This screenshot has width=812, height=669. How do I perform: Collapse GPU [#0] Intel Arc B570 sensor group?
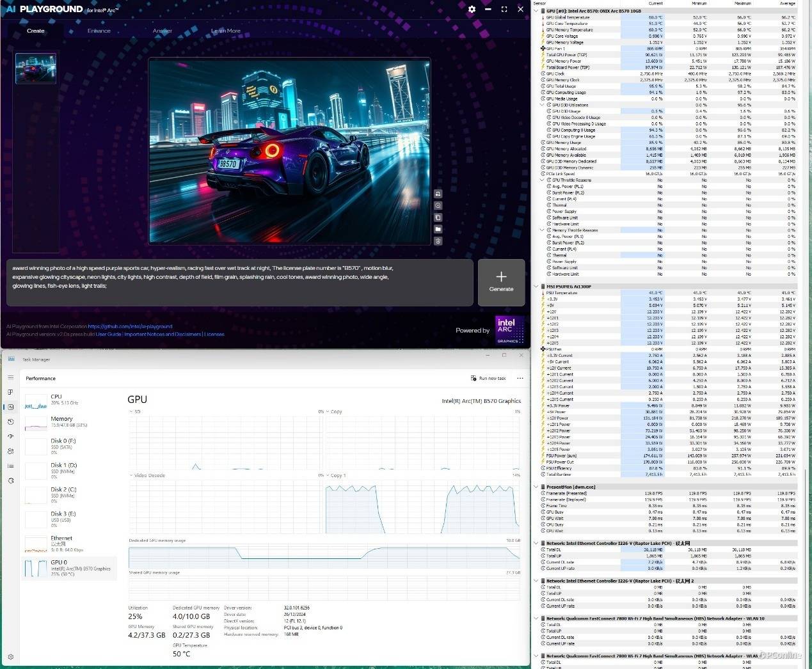tap(536, 11)
